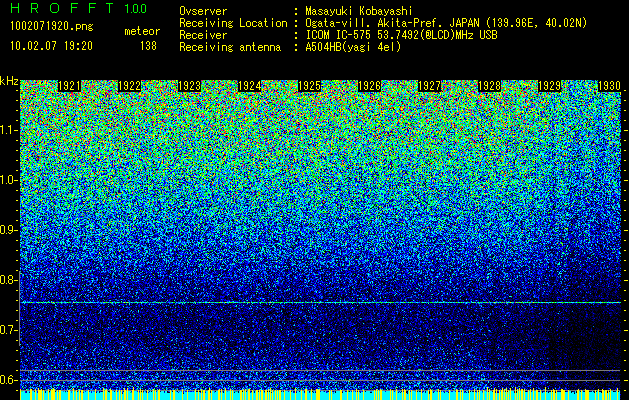
Task: Click the receiver ICOM IC-575 text
Action: (402, 35)
